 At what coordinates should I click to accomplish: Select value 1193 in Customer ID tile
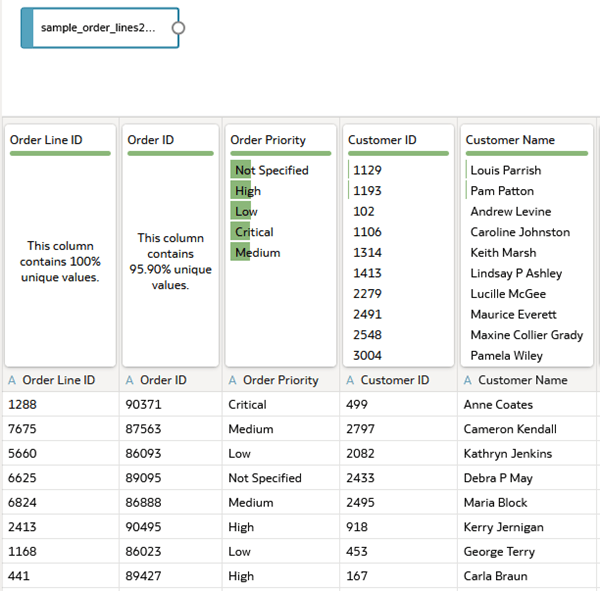(367, 191)
